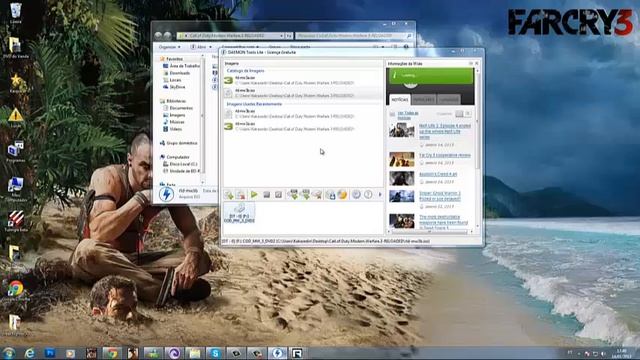
Task: Click the Unmount all drives icon
Action: (278, 195)
